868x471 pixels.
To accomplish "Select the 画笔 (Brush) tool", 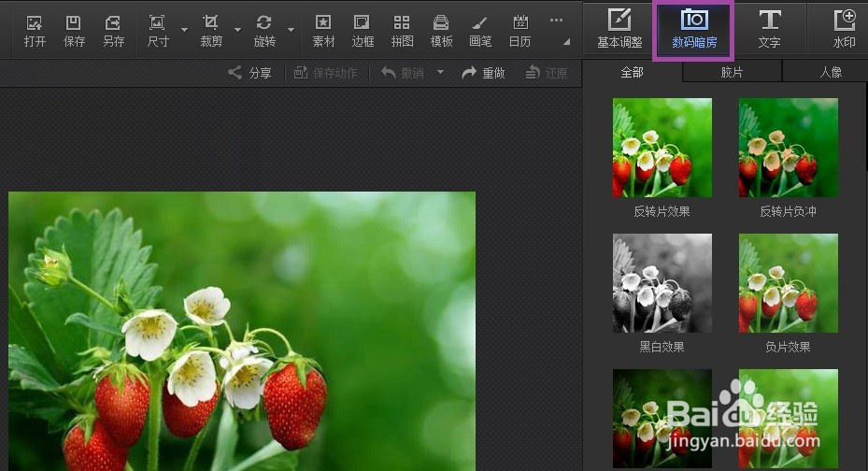I will click(x=480, y=31).
